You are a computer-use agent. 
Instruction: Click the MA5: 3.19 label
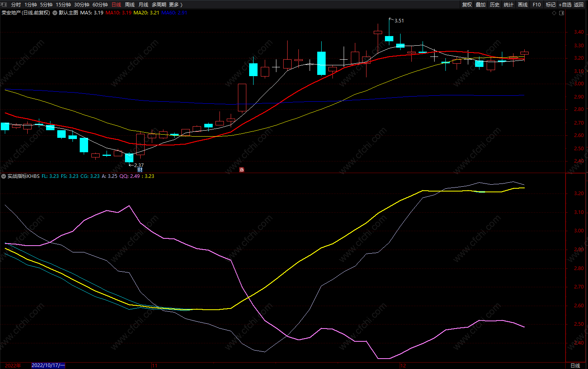(92, 13)
